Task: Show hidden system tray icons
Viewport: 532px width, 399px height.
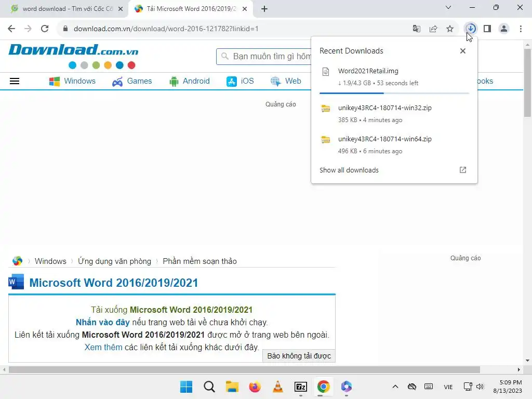Action: 395,387
